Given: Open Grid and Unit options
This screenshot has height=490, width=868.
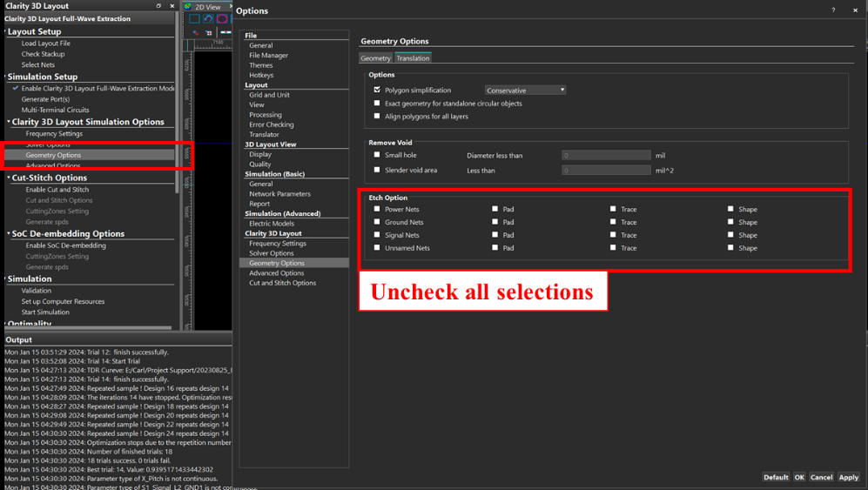Looking at the screenshot, I should 269,95.
